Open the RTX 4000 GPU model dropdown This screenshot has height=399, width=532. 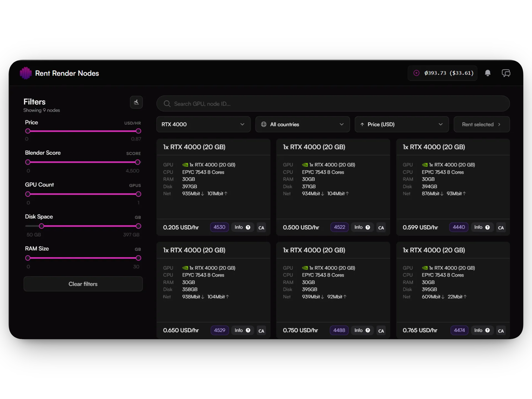tap(203, 124)
